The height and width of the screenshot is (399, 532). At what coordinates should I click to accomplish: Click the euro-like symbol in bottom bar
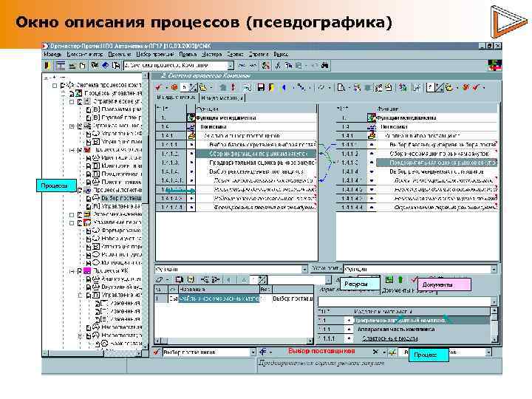tap(263, 352)
